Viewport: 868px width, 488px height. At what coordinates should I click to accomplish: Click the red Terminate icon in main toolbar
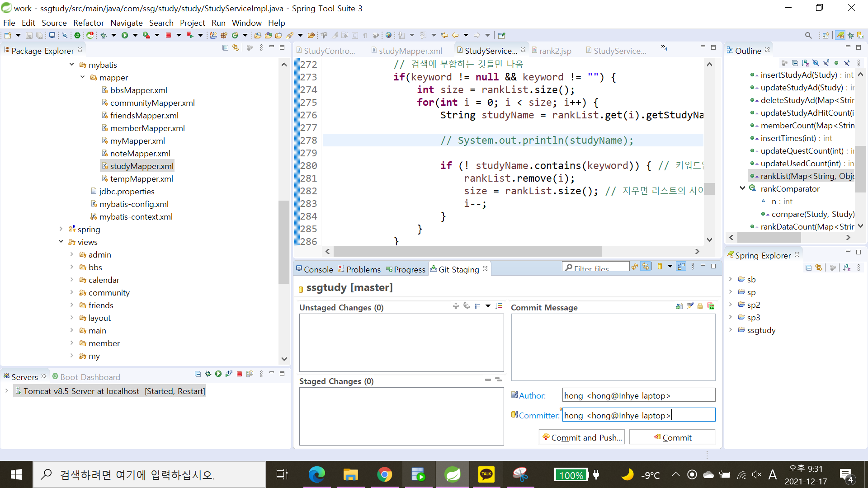(x=168, y=35)
